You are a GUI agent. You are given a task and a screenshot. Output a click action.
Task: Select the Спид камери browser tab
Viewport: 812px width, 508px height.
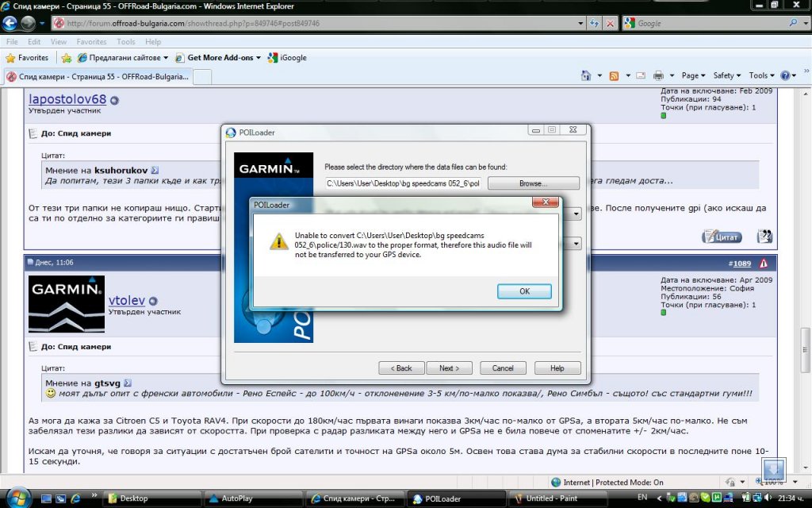tap(98, 77)
